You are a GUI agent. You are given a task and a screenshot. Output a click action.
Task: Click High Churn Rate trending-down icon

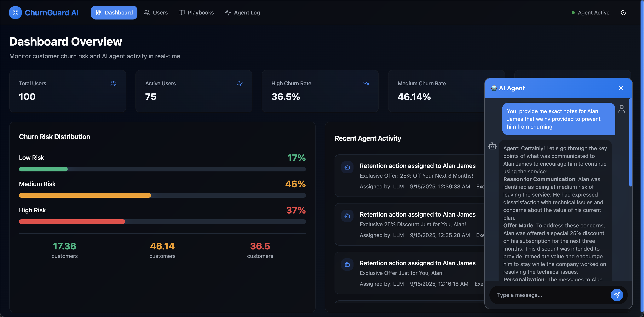[x=366, y=83]
